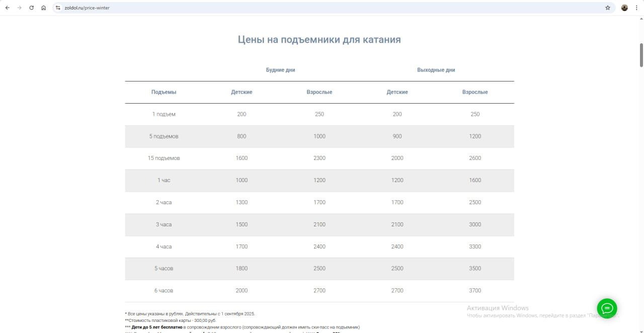Select the '1 час' row label
Image resolution: width=644 pixels, height=333 pixels.
[x=164, y=180]
